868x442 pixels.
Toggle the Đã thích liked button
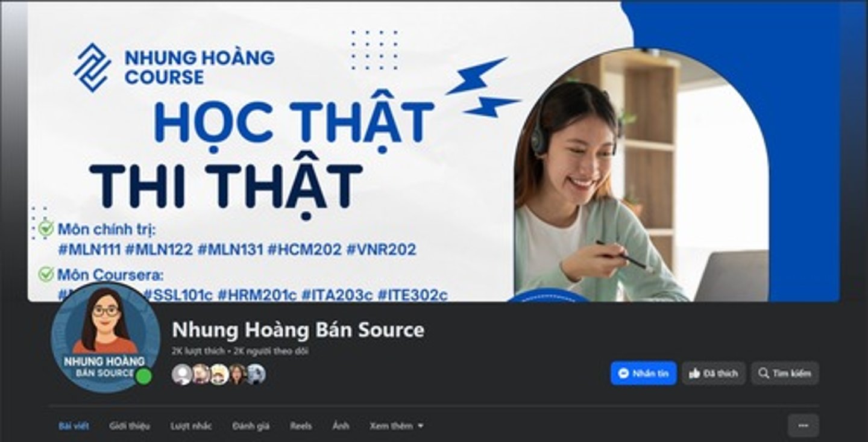714,373
